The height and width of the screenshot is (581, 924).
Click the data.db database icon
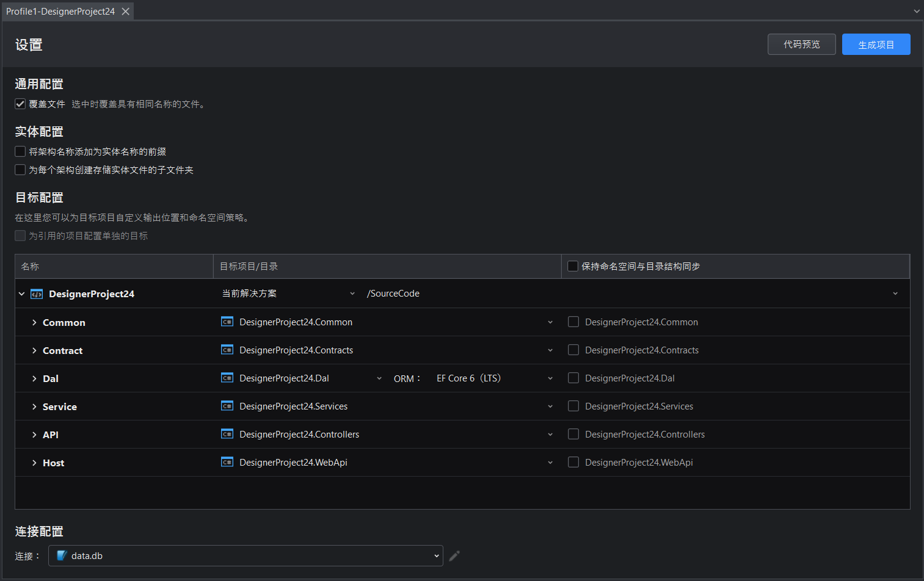click(x=62, y=555)
